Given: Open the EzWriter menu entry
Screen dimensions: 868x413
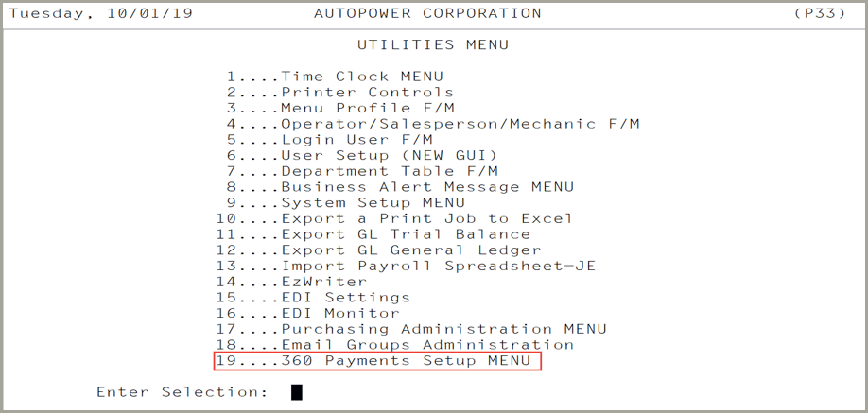Looking at the screenshot, I should pos(292,282).
